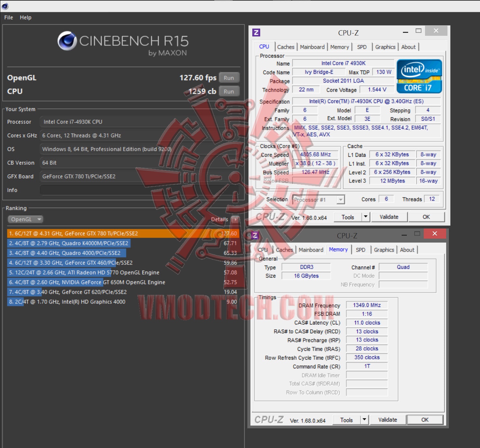Click the Core Speed value 4805.68 MHz
Image resolution: width=480 pixels, height=448 pixels.
point(315,155)
